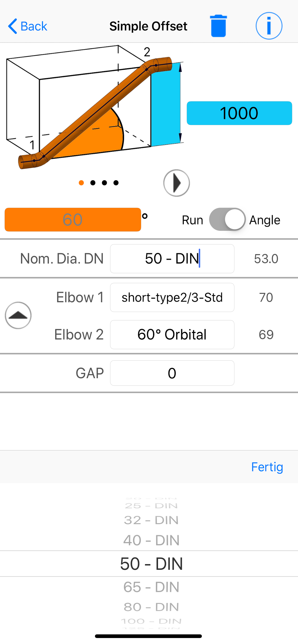Open the Elbow 1 type dropdown
This screenshot has height=644, width=298.
172,297
